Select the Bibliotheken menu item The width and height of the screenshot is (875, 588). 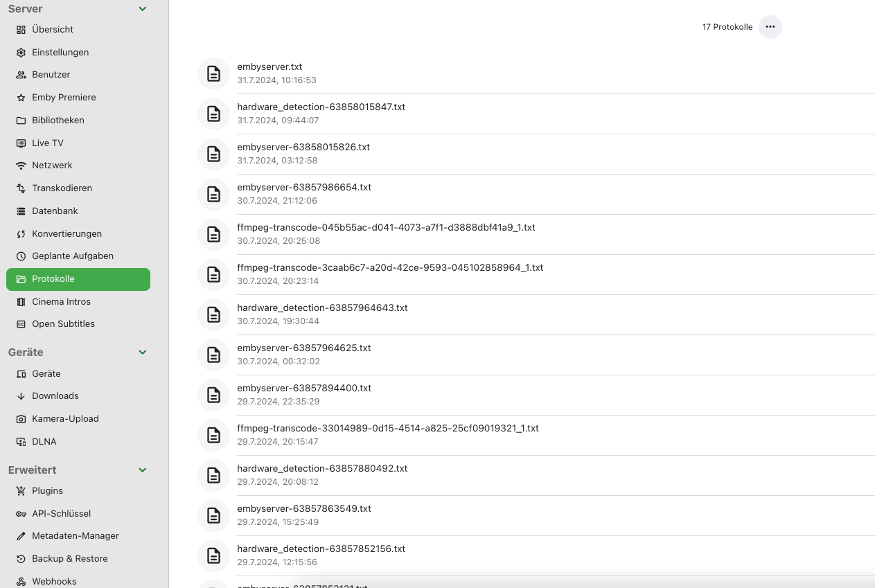(x=78, y=121)
